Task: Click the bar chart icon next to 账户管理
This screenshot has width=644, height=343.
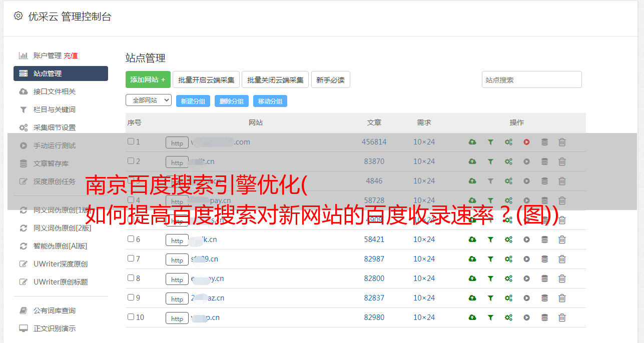Action: (x=23, y=55)
